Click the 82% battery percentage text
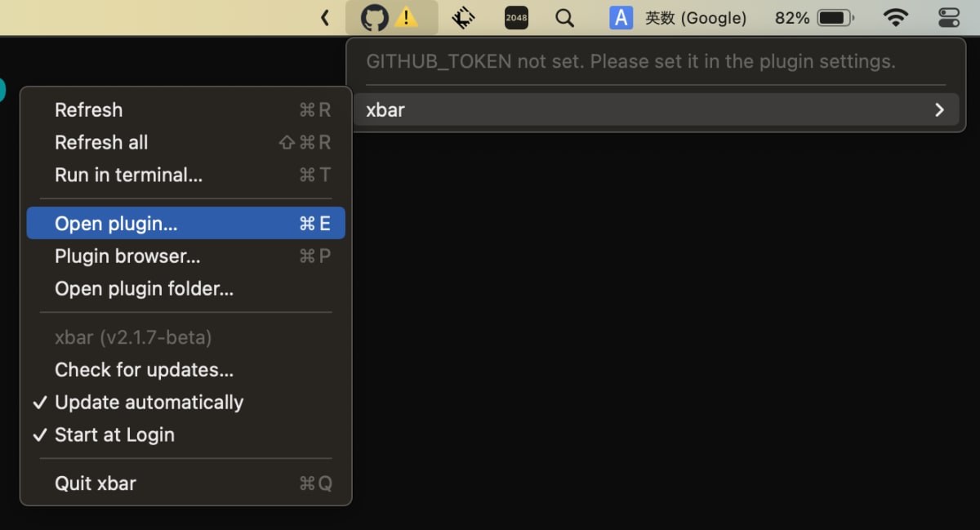 tap(792, 17)
